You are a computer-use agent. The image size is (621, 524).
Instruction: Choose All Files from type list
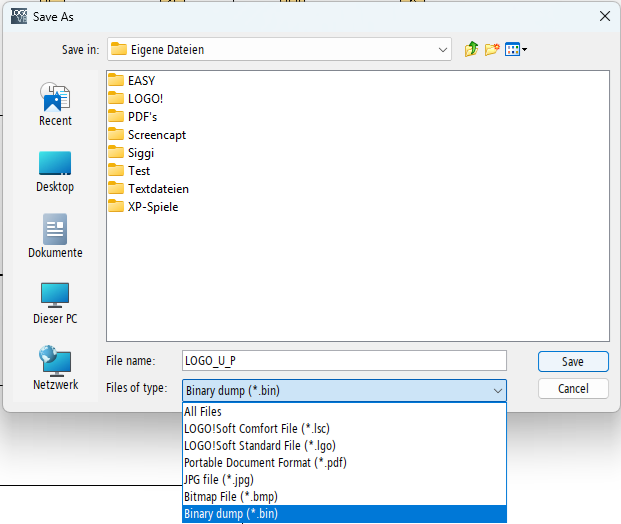pyautogui.click(x=344, y=412)
